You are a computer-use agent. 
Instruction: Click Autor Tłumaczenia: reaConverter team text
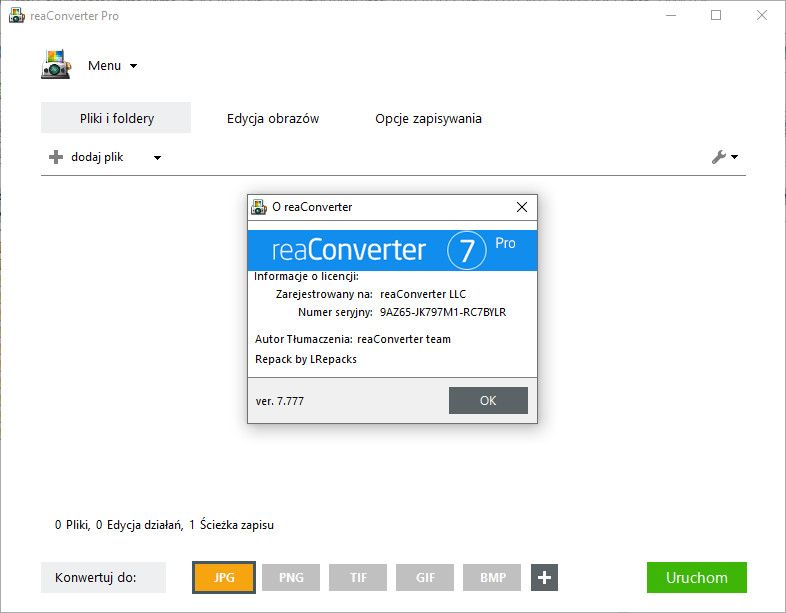(x=353, y=339)
